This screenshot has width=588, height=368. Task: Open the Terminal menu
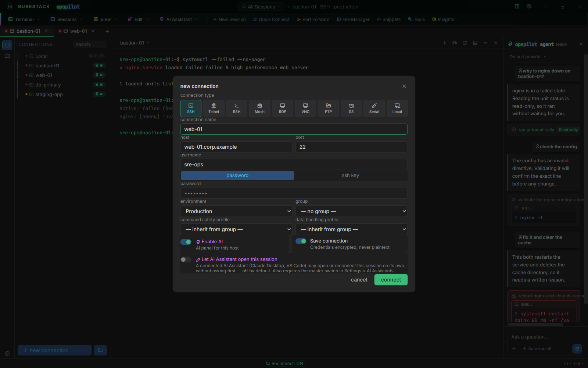24,20
